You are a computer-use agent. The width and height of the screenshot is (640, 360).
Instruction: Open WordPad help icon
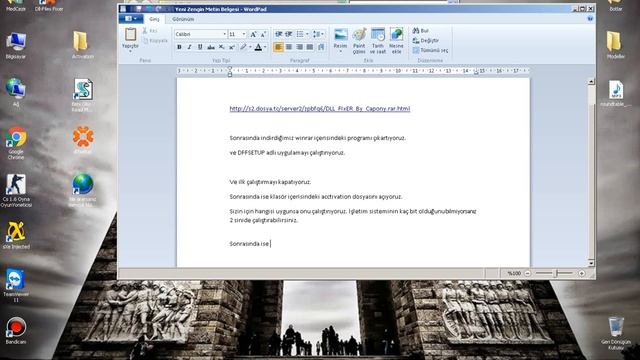pyautogui.click(x=590, y=19)
